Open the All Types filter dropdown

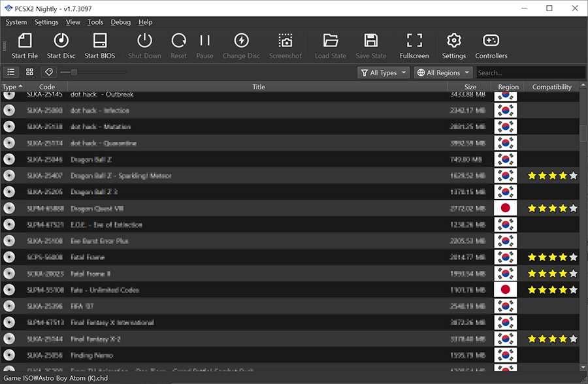click(384, 72)
